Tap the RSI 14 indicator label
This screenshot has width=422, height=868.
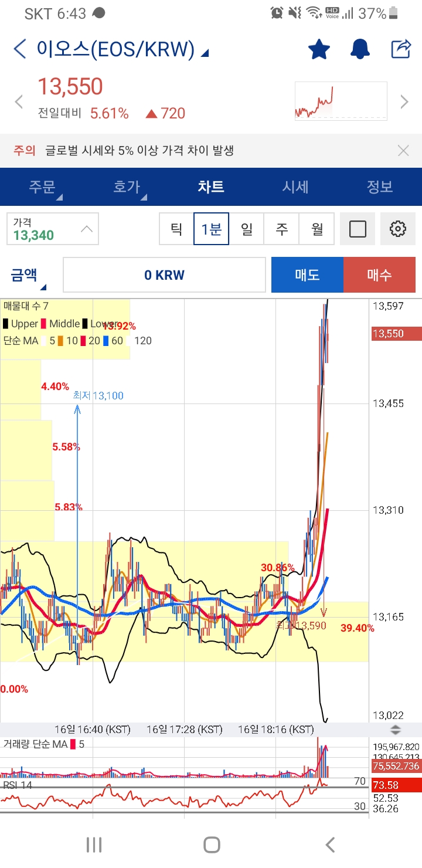pos(18,785)
